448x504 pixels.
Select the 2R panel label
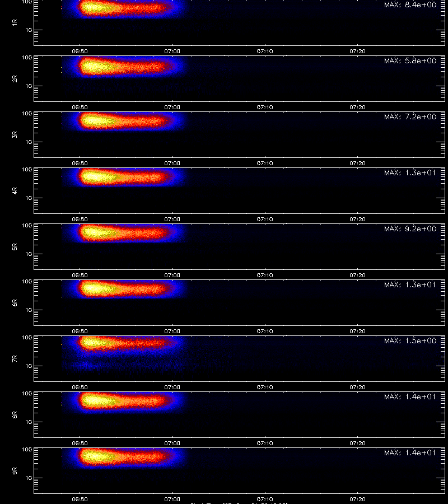[x=15, y=79]
